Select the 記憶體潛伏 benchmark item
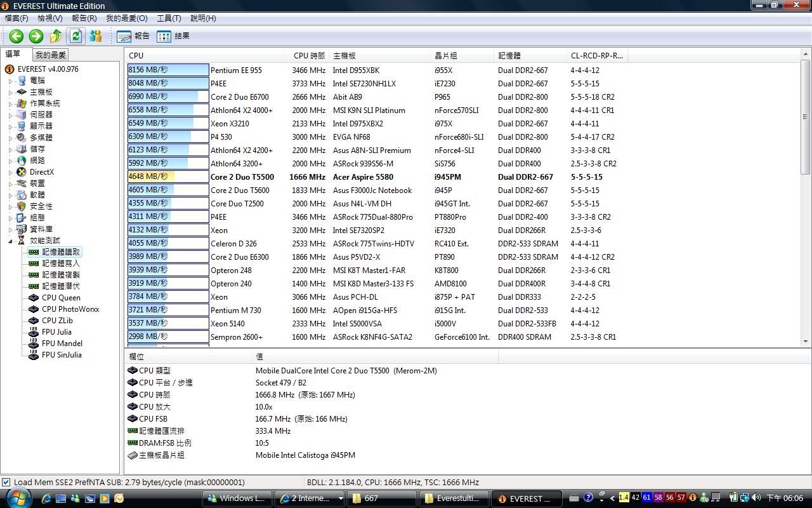The height and width of the screenshot is (508, 812). click(x=61, y=286)
